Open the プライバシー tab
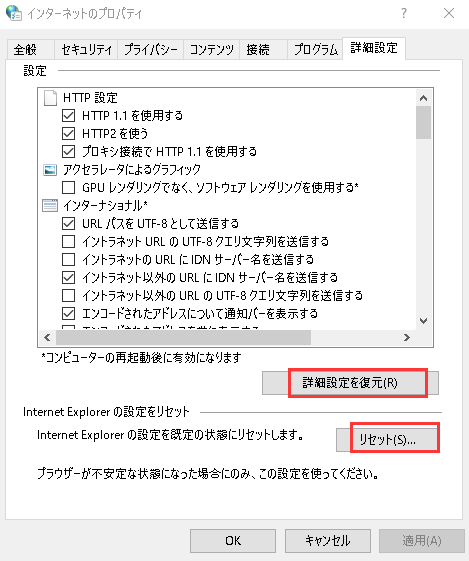469x561 pixels. pos(151,49)
